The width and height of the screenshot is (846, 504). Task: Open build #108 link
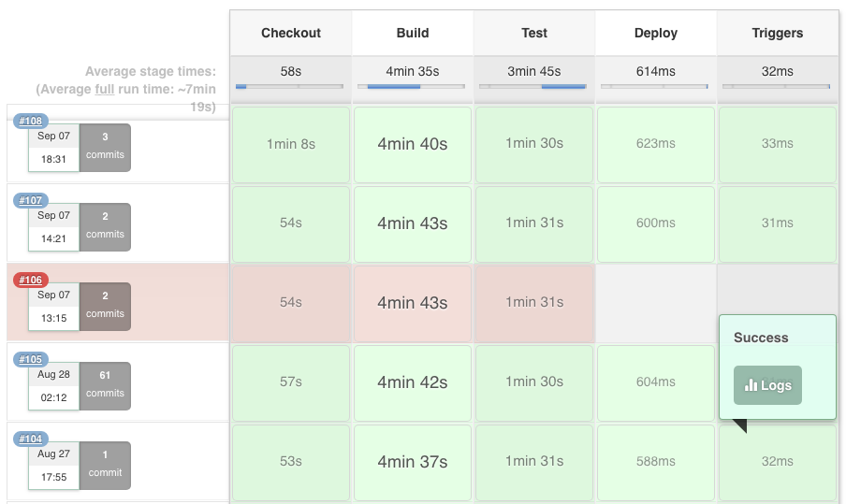pos(31,122)
